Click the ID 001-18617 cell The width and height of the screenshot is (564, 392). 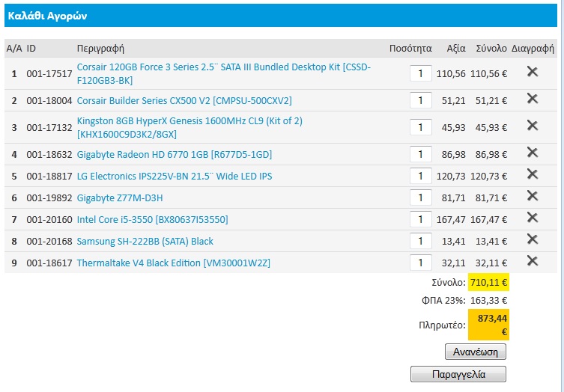click(x=49, y=263)
